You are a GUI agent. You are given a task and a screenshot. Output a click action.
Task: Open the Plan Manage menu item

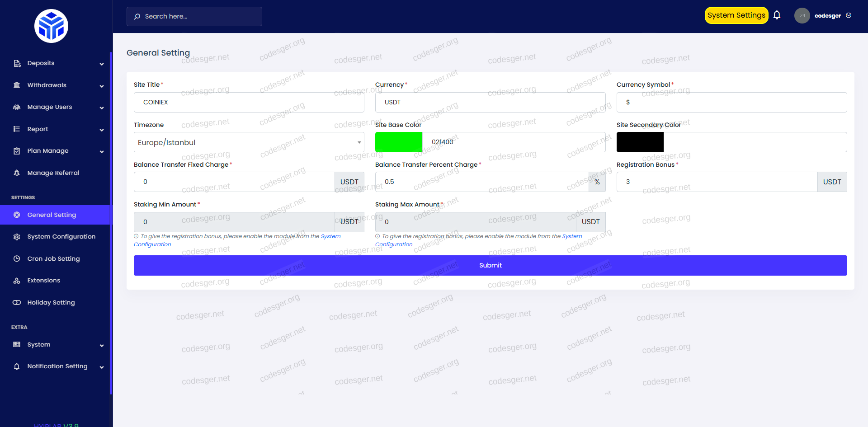[x=48, y=151]
